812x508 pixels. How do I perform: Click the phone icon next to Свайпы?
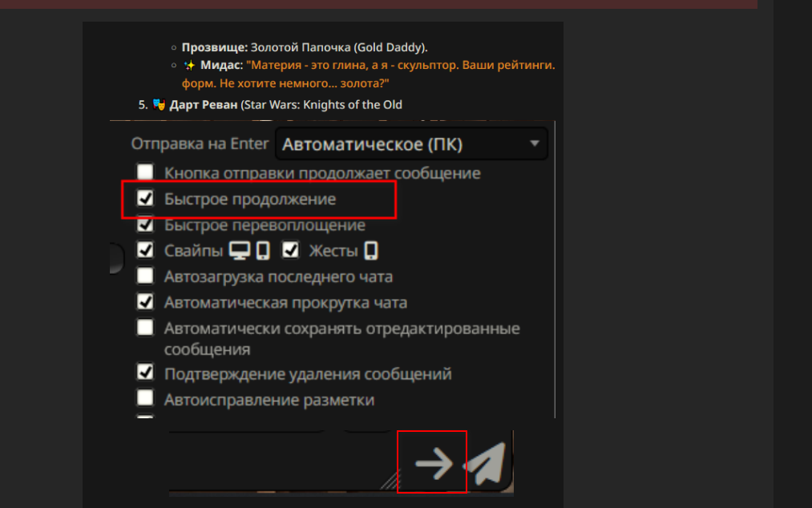[x=263, y=251]
